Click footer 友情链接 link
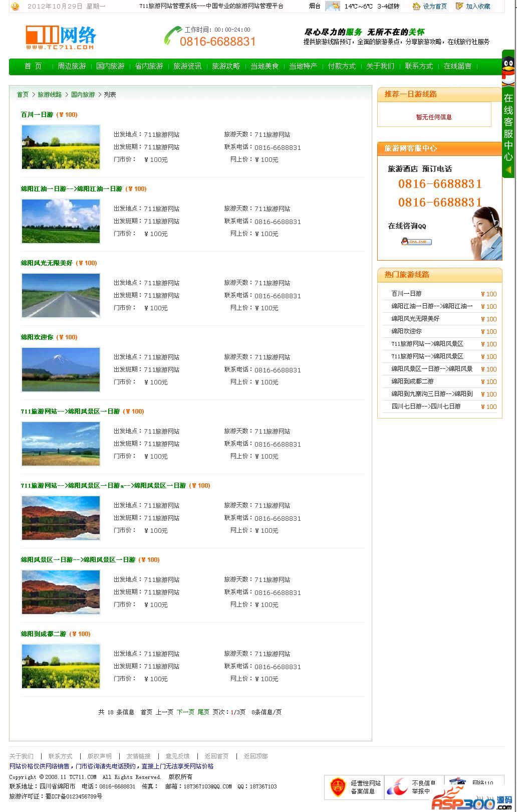The width and height of the screenshot is (517, 812). 138,756
